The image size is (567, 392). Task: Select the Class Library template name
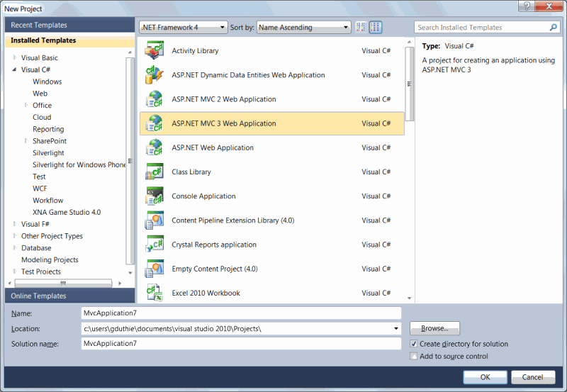click(191, 172)
